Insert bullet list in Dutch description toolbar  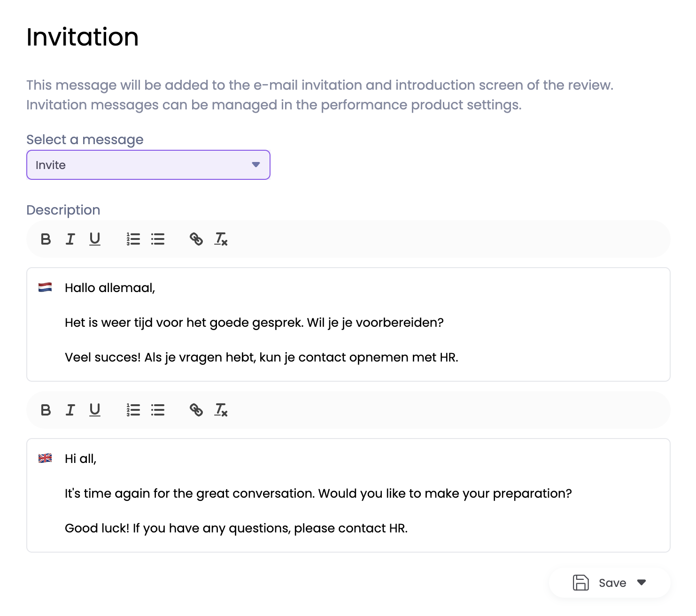click(x=158, y=239)
